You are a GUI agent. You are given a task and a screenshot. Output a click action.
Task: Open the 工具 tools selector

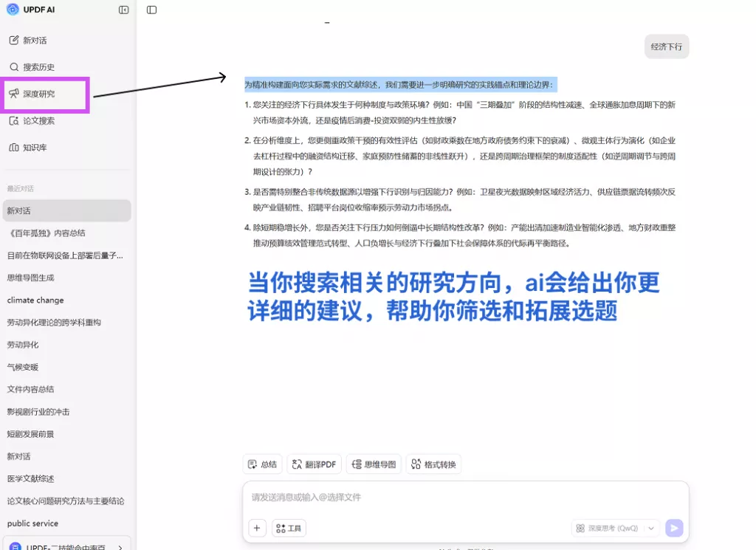(289, 528)
